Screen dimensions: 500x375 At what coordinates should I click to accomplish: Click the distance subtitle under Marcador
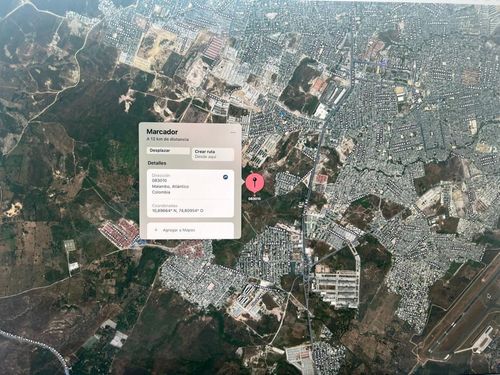click(x=168, y=139)
